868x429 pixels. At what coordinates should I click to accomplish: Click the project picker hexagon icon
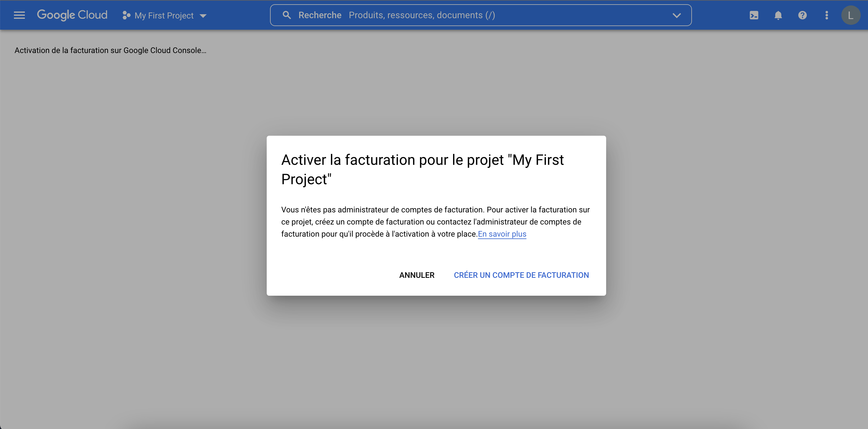(x=126, y=15)
